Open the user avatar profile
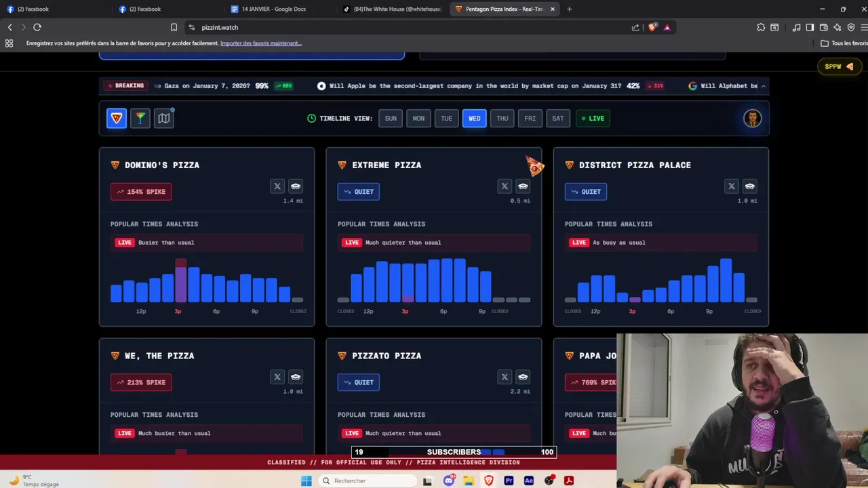The image size is (868, 488). (752, 118)
